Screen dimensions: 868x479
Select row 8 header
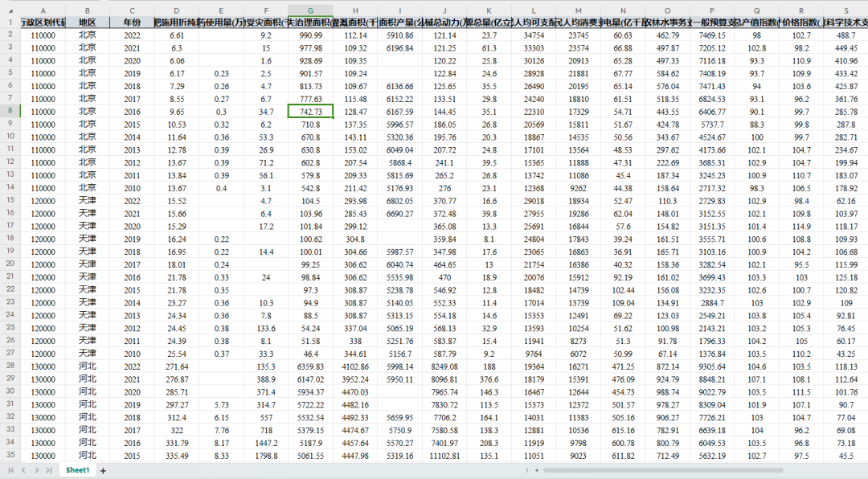coord(10,112)
